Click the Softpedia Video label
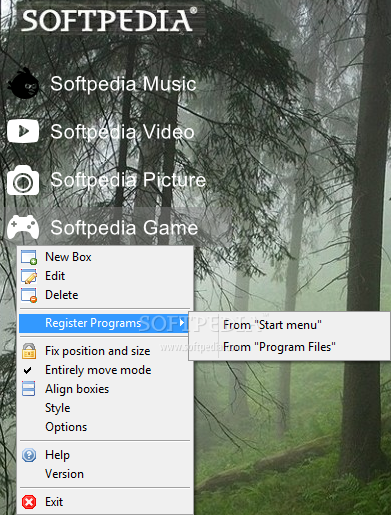The height and width of the screenshot is (515, 391). [122, 131]
